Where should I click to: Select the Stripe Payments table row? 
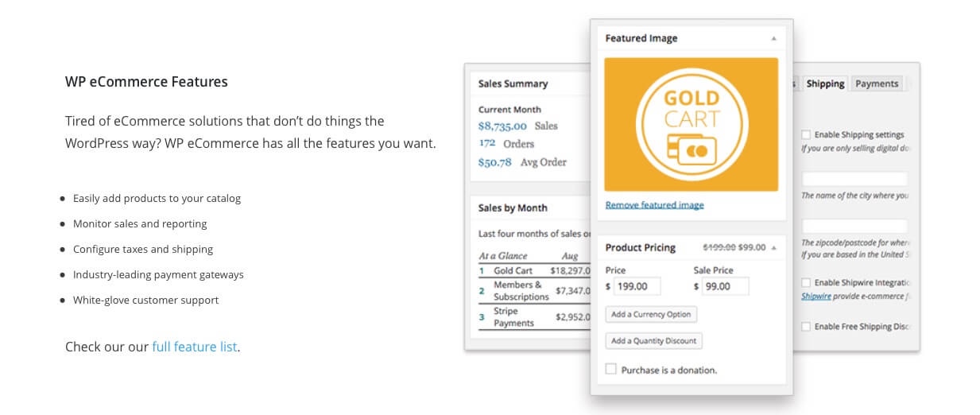(534, 316)
